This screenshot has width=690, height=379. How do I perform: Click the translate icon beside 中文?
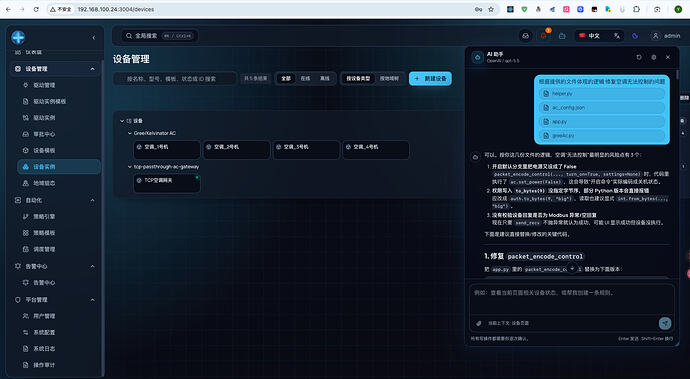coord(617,36)
